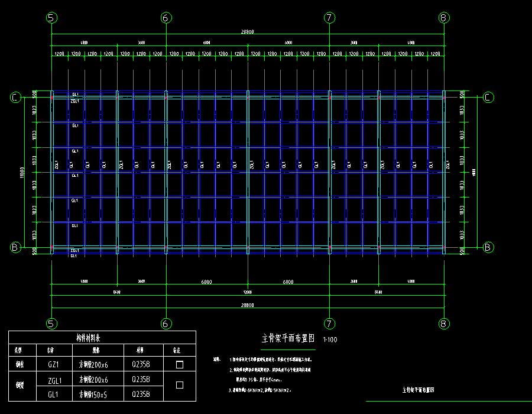Pick axis bubble 8 below the plan
The width and height of the screenshot is (532, 414).
[444, 324]
